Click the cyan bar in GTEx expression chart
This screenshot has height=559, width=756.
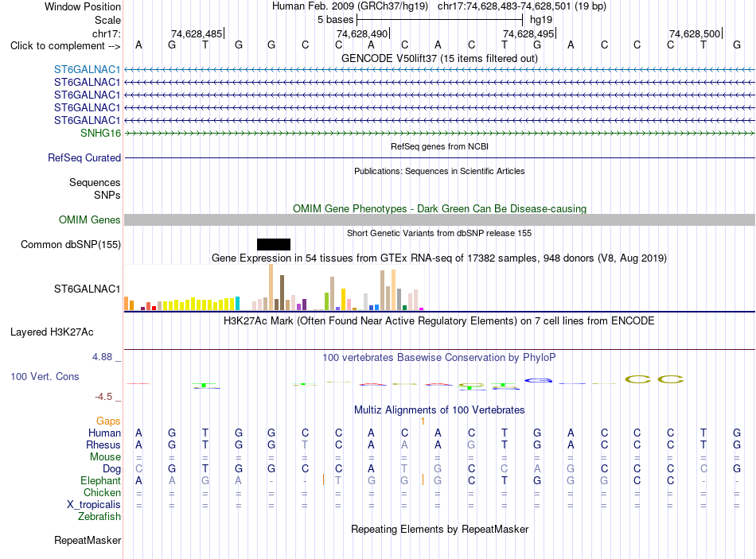237,303
